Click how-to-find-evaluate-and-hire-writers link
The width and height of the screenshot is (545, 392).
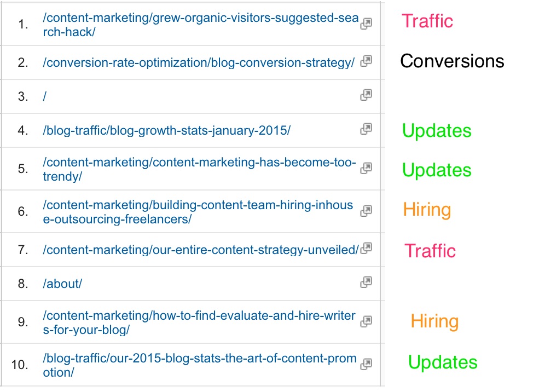pos(199,323)
